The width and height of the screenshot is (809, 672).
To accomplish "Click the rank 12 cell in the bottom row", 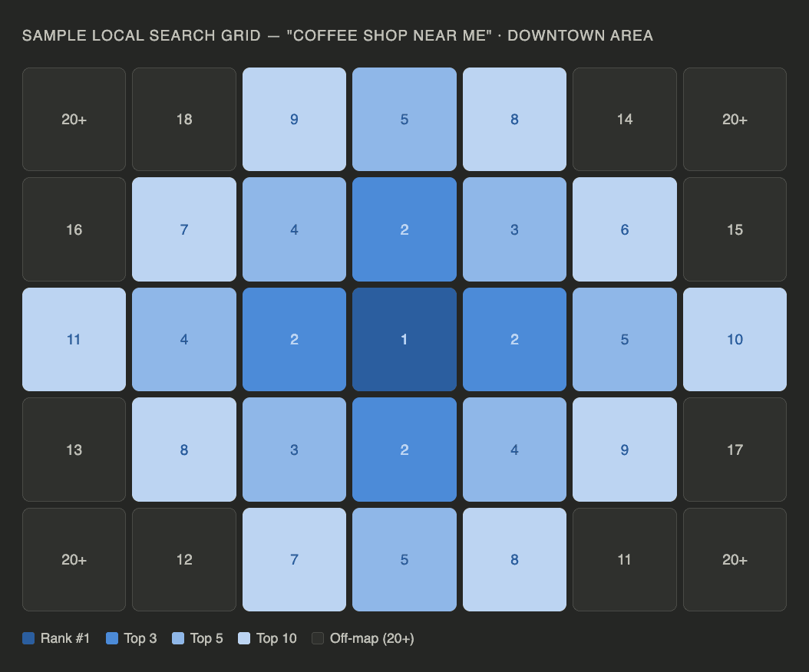I will 184,559.
